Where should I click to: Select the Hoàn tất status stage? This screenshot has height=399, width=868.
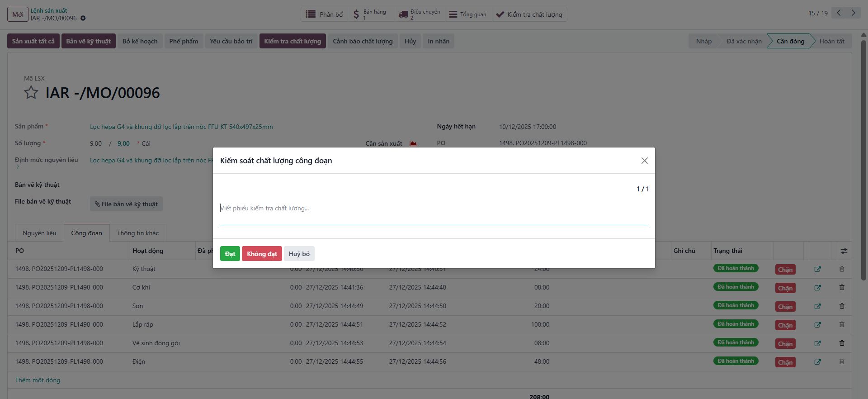click(x=832, y=41)
